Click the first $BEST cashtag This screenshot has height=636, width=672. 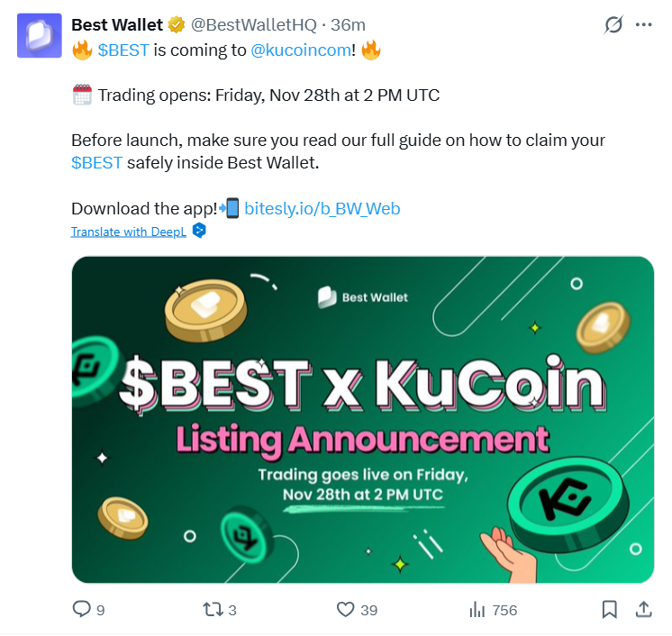click(123, 50)
